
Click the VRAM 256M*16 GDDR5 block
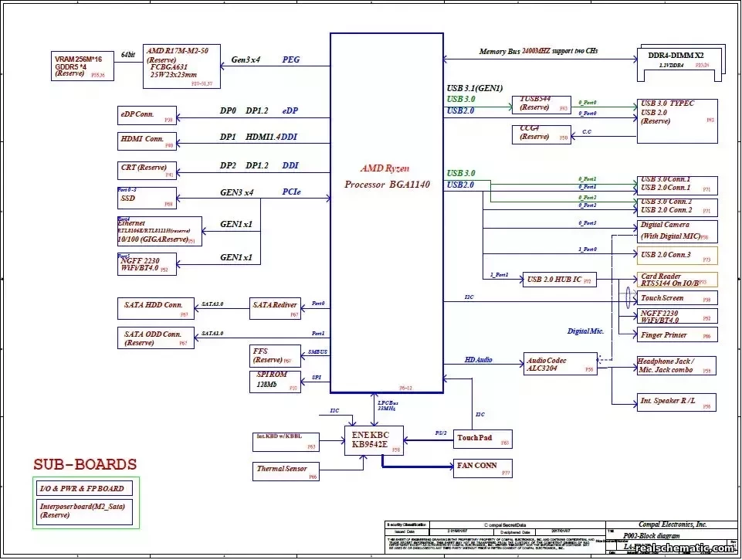81,66
